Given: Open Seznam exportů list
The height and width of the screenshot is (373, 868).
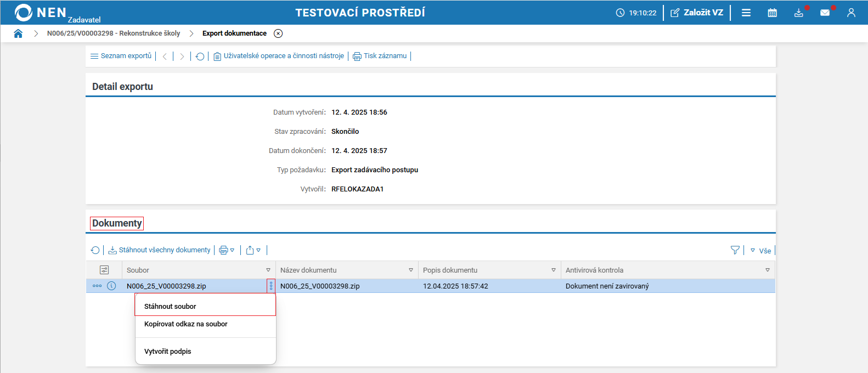Looking at the screenshot, I should [x=121, y=56].
